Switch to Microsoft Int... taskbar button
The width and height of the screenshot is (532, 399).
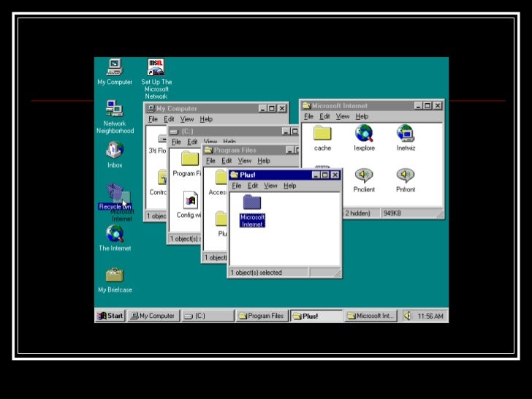tap(370, 316)
